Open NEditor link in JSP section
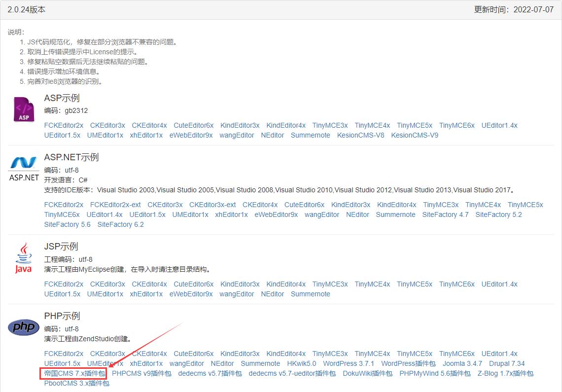This screenshot has height=392, width=562. (x=273, y=294)
